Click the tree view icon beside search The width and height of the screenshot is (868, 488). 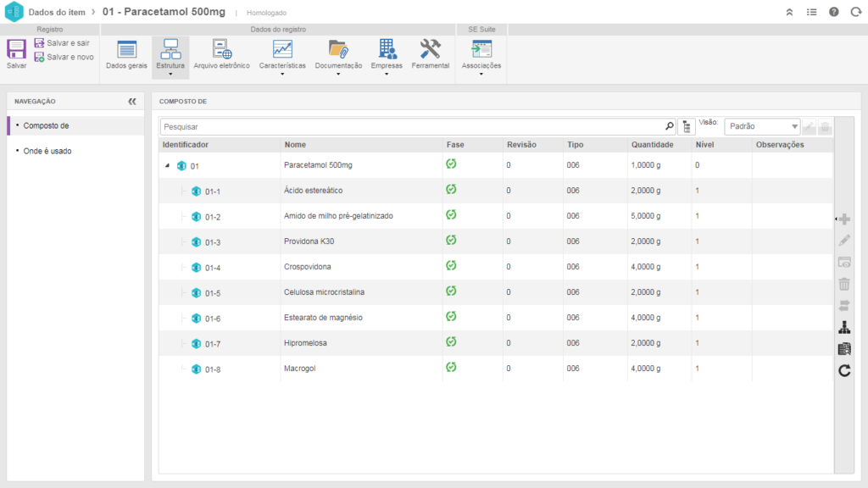point(687,126)
